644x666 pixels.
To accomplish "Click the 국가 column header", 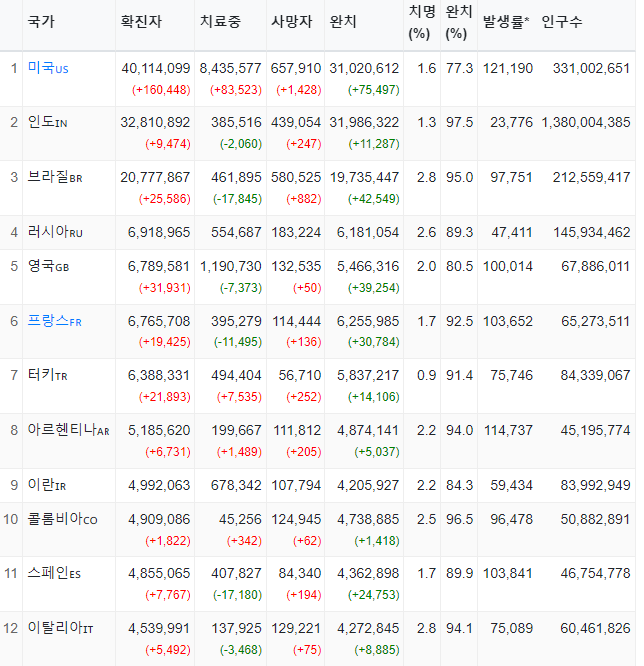I will pyautogui.click(x=41, y=21).
